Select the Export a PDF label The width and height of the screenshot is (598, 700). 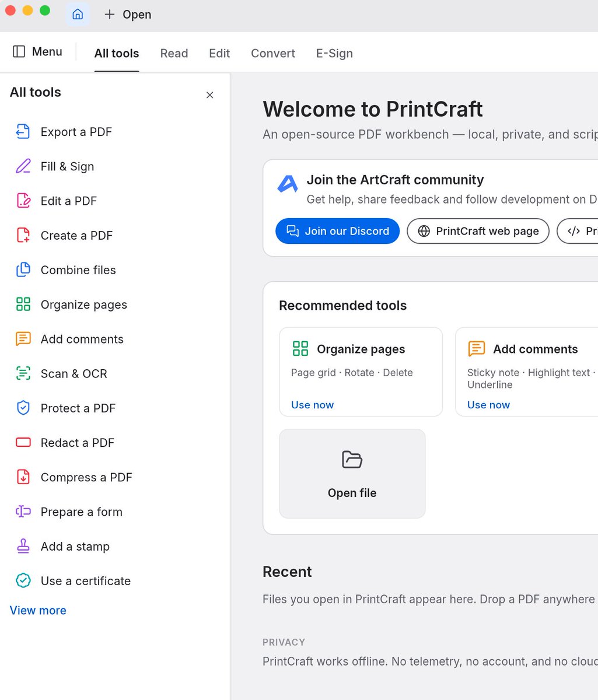pyautogui.click(x=76, y=132)
